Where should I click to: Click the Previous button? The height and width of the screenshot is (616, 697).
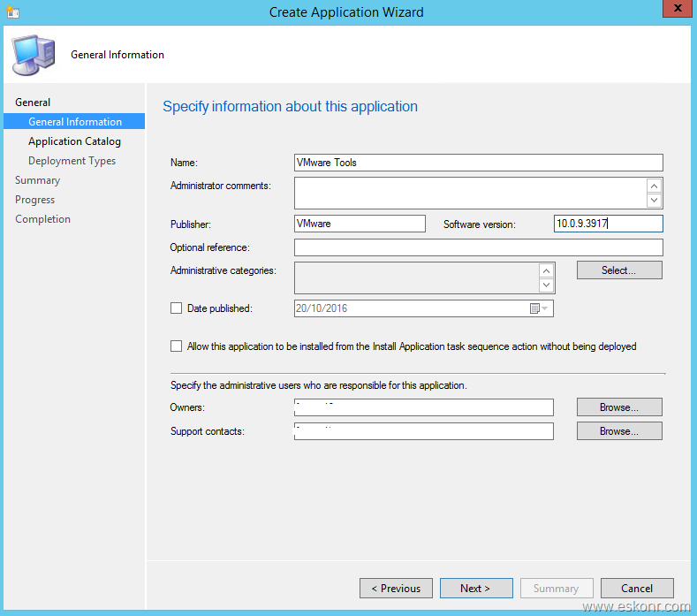(x=396, y=588)
